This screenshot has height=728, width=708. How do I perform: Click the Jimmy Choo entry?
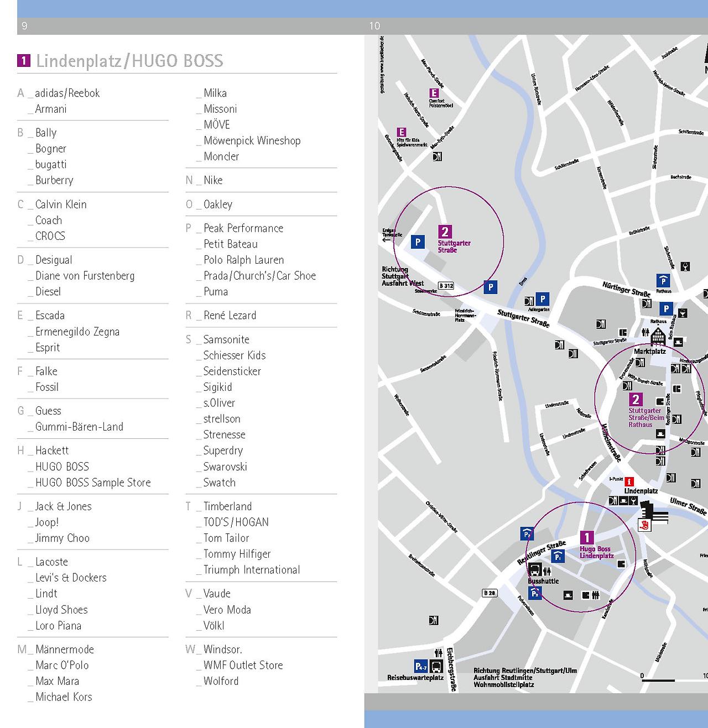tap(63, 538)
